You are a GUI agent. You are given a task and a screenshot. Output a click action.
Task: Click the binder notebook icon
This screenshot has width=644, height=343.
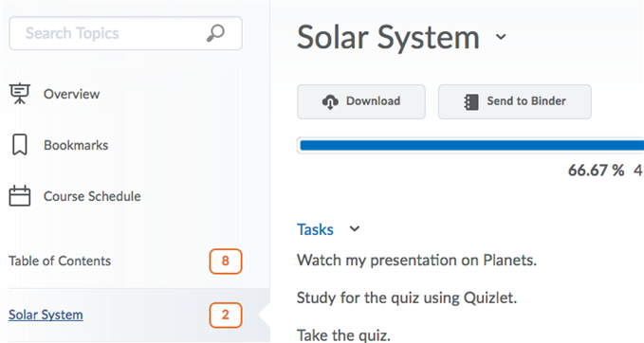[x=471, y=101]
